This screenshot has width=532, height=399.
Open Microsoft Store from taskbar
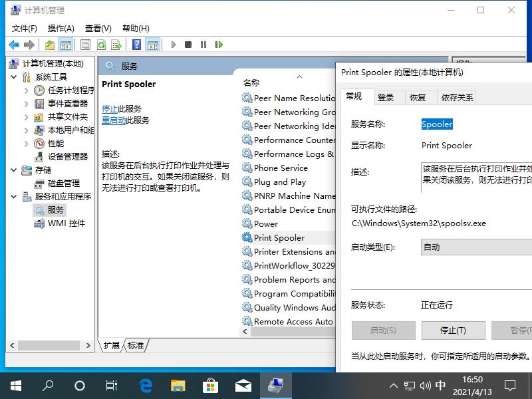210,386
